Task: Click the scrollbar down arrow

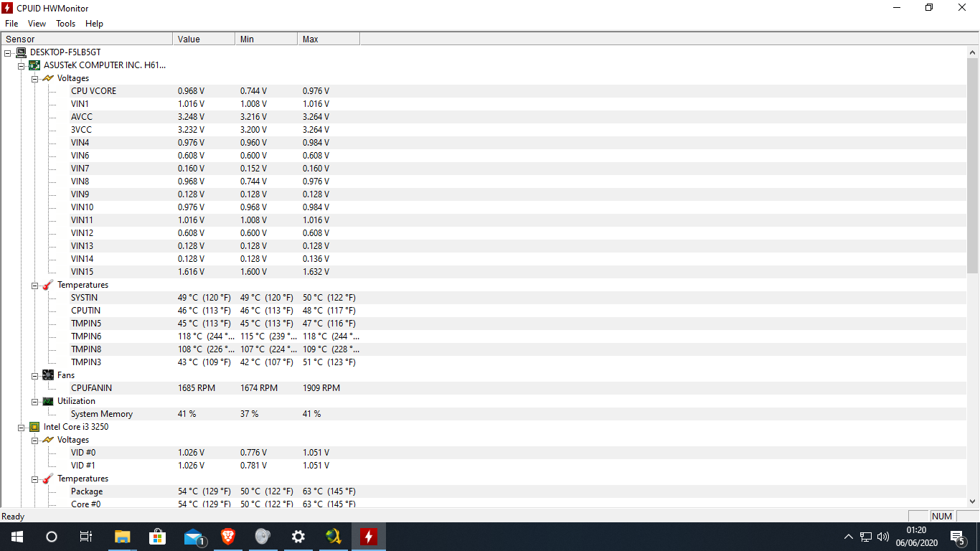Action: (x=973, y=502)
